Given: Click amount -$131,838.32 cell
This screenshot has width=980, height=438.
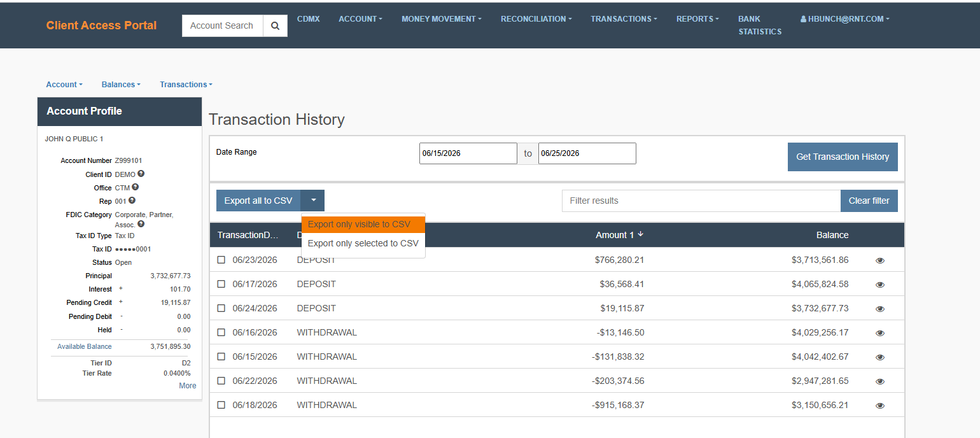Looking at the screenshot, I should (618, 357).
